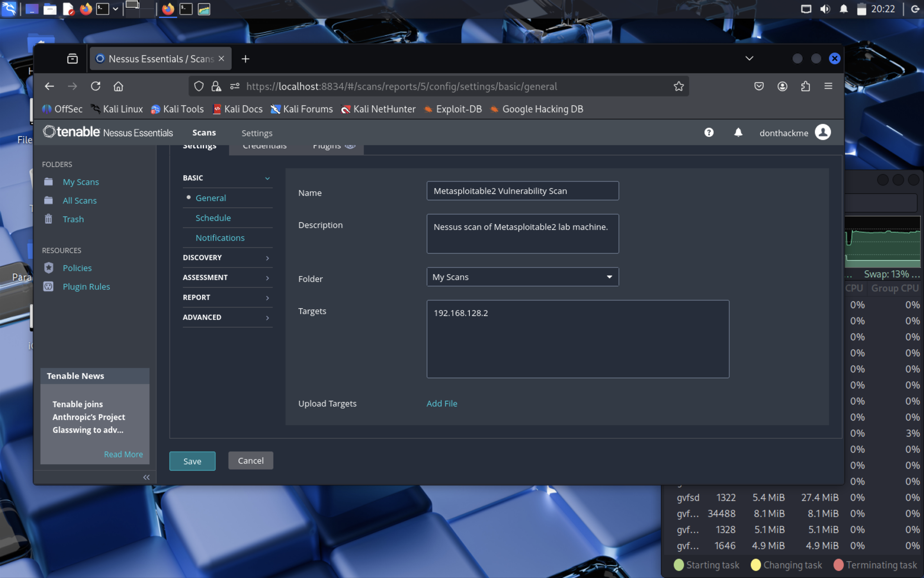The image size is (924, 578).
Task: Click the log out icon in panel
Action: (915, 9)
